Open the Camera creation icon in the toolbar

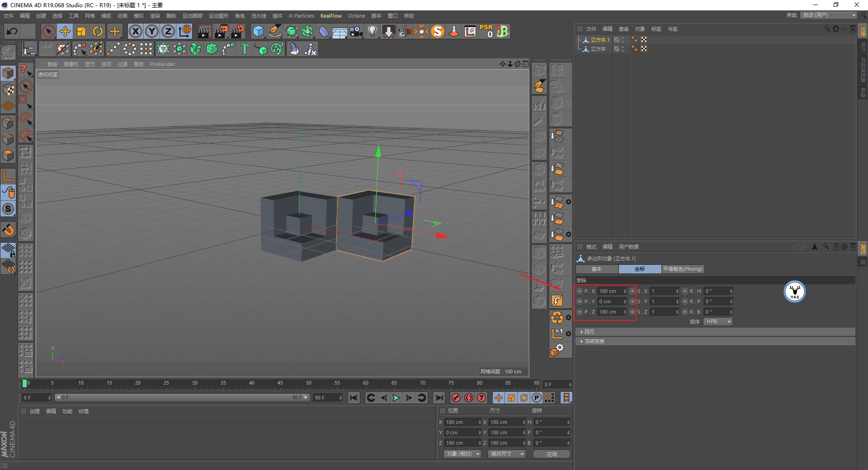[x=355, y=31]
